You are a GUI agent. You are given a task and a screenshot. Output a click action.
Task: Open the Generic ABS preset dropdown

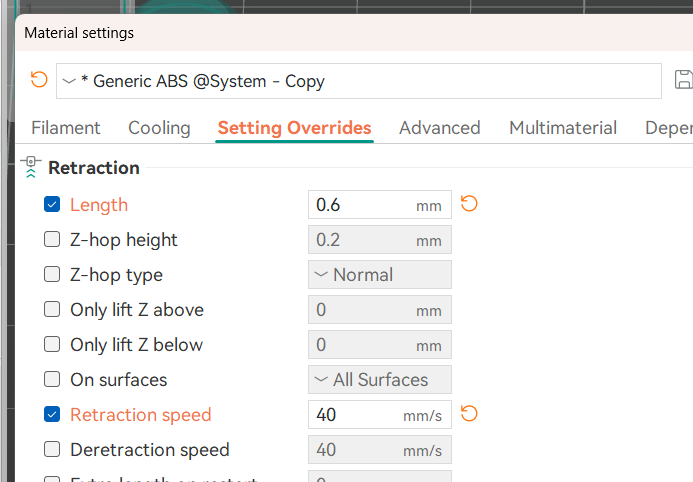[358, 81]
